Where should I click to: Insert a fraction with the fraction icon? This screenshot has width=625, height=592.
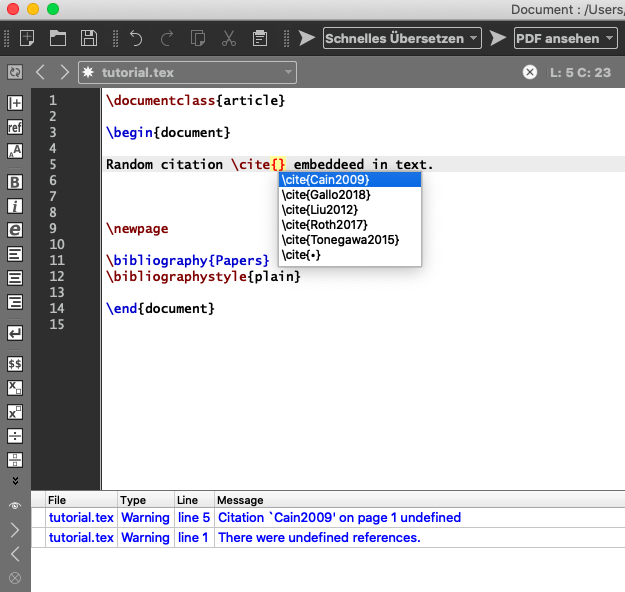(x=15, y=460)
